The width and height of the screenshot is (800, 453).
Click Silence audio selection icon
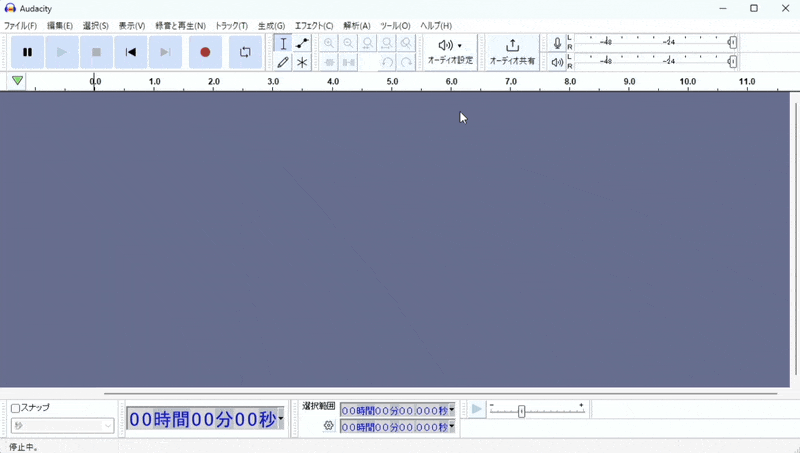tap(348, 62)
